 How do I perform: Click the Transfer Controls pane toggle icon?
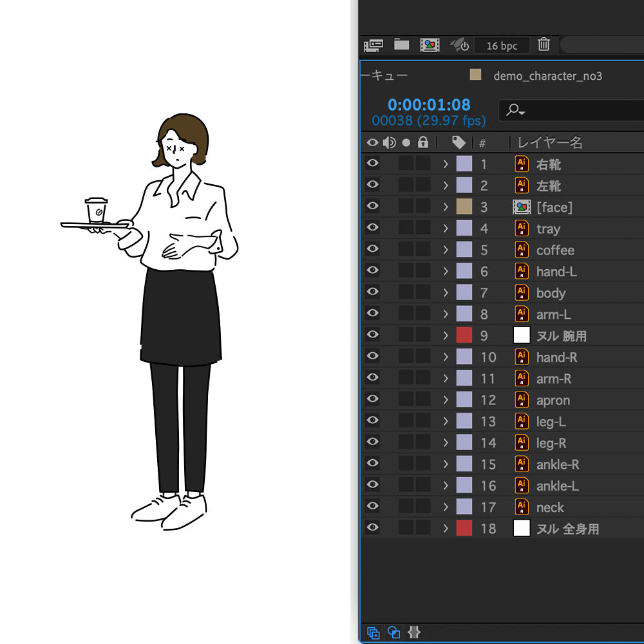394,632
